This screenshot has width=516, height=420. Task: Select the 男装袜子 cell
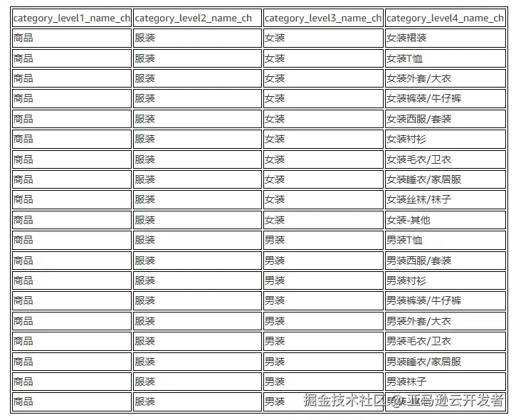click(446, 382)
